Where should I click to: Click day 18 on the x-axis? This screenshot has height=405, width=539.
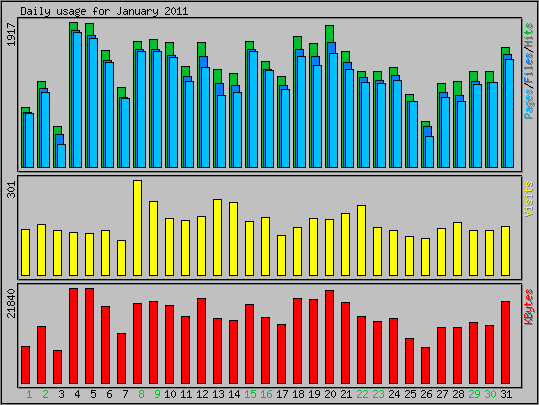pyautogui.click(x=298, y=394)
